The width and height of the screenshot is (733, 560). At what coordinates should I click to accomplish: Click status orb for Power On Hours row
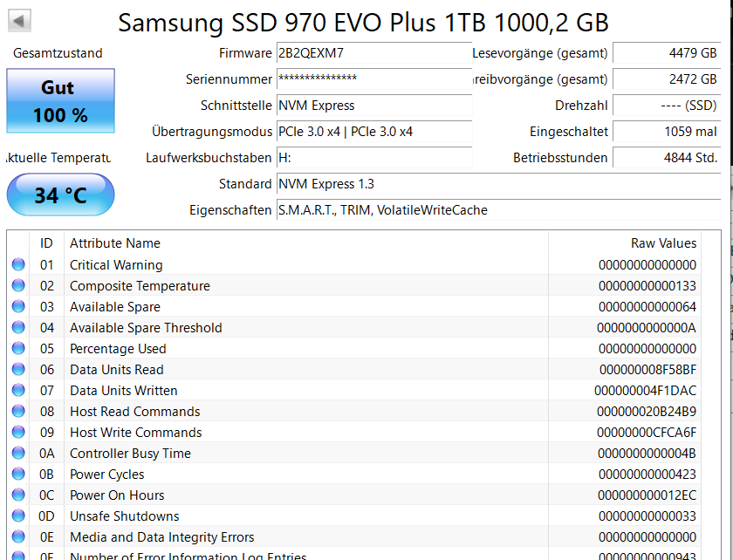point(18,495)
